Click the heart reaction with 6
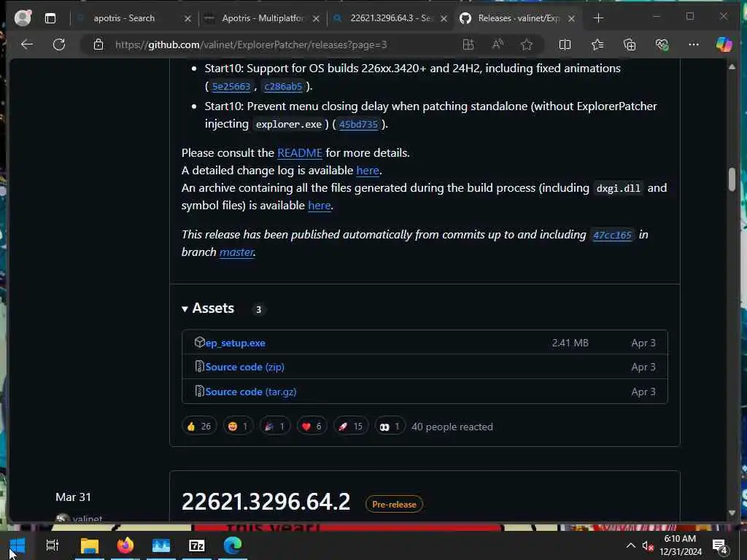The height and width of the screenshot is (560, 747). 312,426
